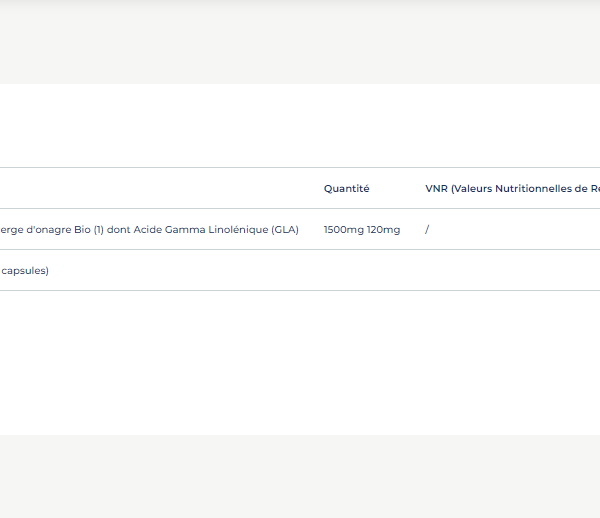
Task: Click the empty first column header cell
Action: 150,189
